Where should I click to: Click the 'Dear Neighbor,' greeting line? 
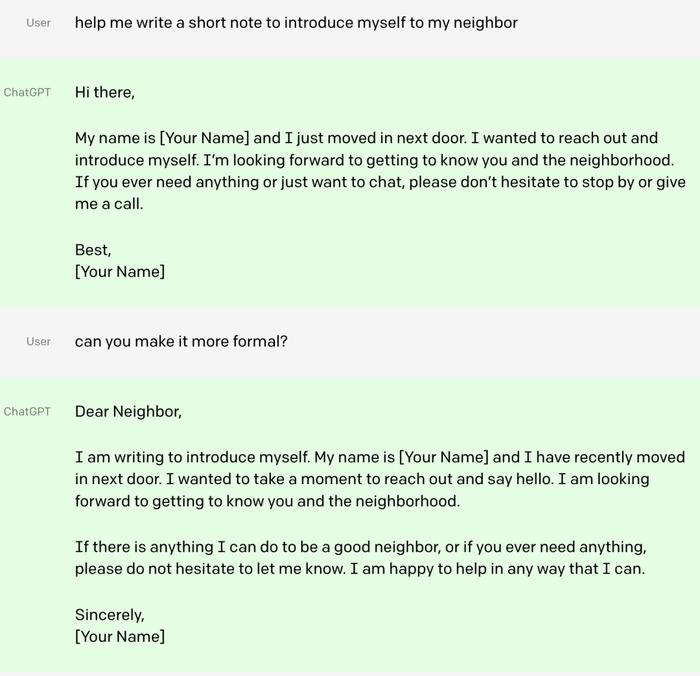[x=128, y=412]
